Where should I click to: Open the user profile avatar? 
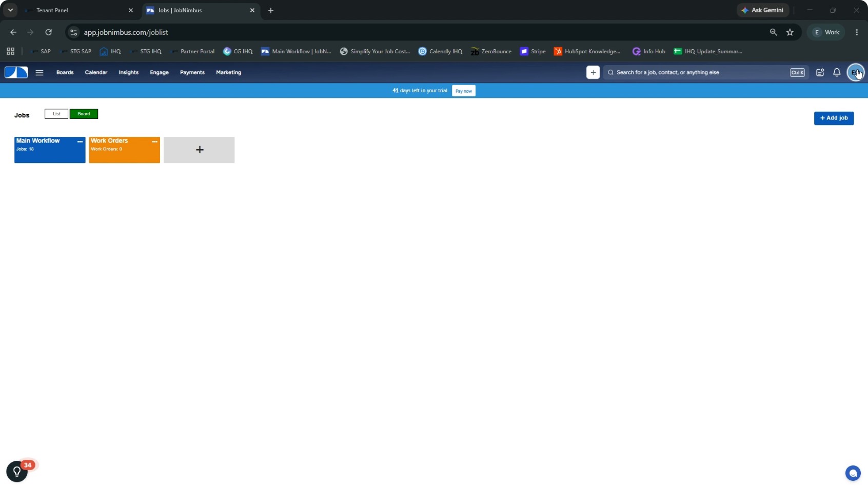click(855, 72)
